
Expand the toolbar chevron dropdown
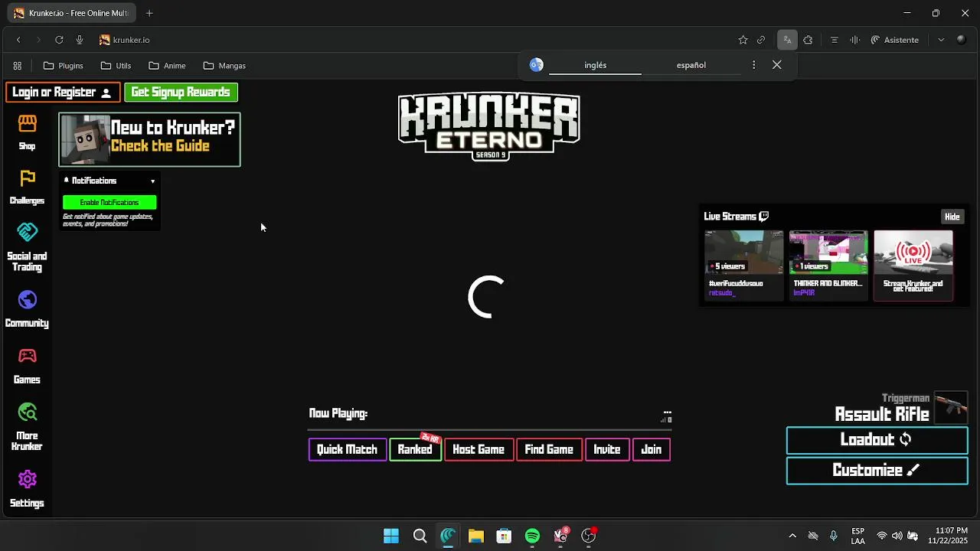(x=941, y=40)
